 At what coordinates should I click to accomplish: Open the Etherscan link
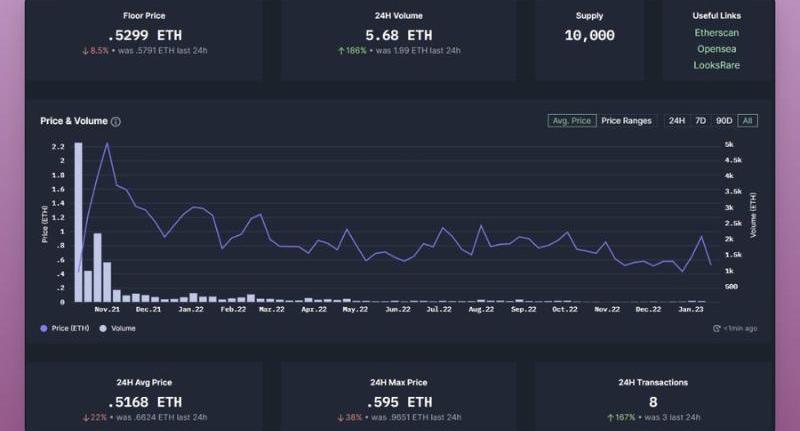tap(716, 33)
